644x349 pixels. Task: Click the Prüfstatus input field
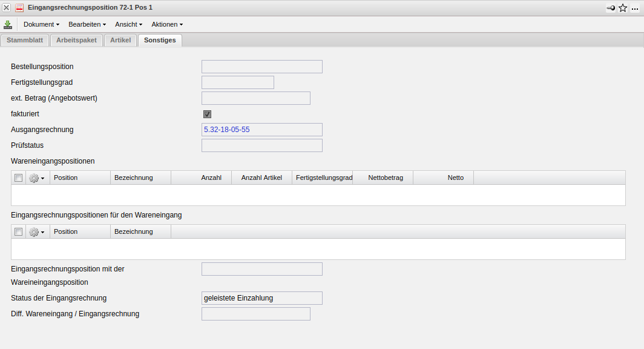262,145
